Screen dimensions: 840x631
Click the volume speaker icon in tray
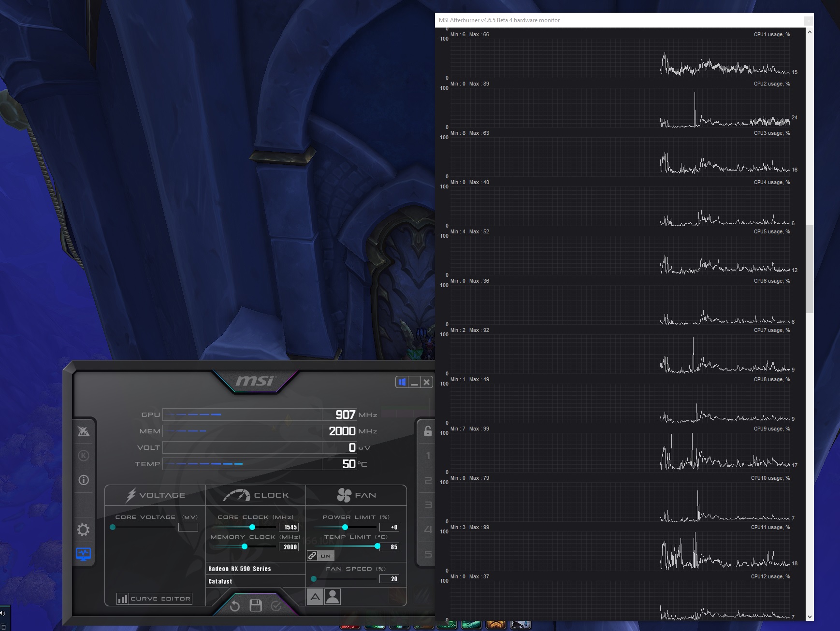tap(2, 613)
